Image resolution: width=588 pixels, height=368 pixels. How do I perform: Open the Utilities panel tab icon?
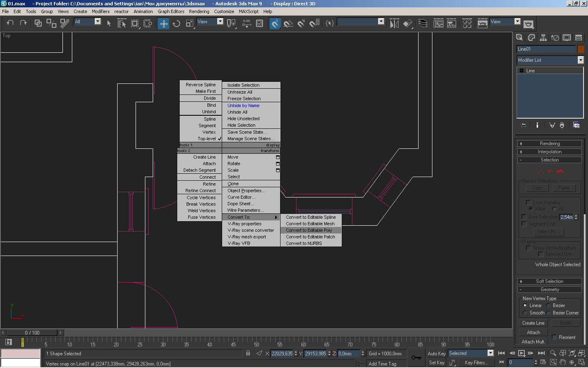579,38
